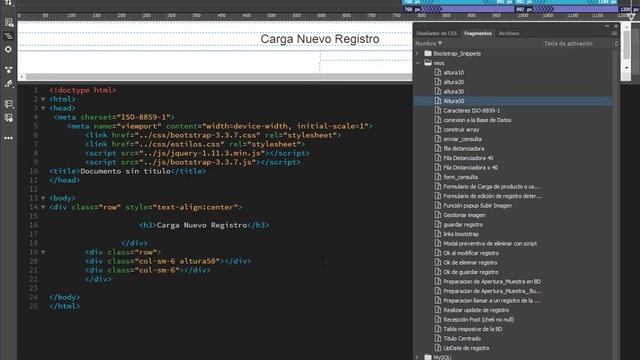Expand the MySQL folder arrow
640x360 pixels.
(418, 357)
